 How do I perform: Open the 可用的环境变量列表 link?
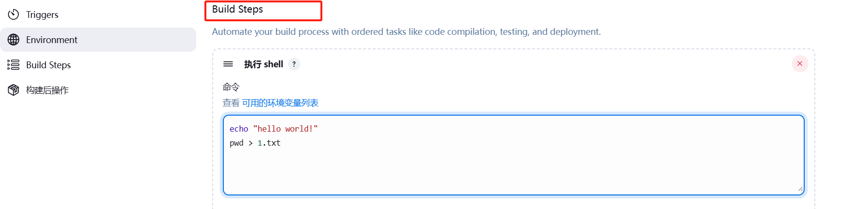point(280,103)
